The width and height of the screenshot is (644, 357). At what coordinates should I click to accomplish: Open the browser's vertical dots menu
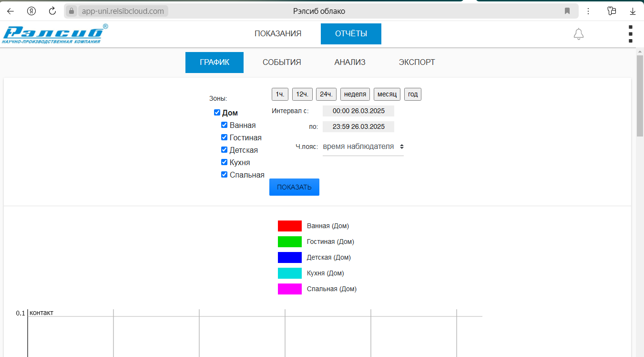[588, 11]
